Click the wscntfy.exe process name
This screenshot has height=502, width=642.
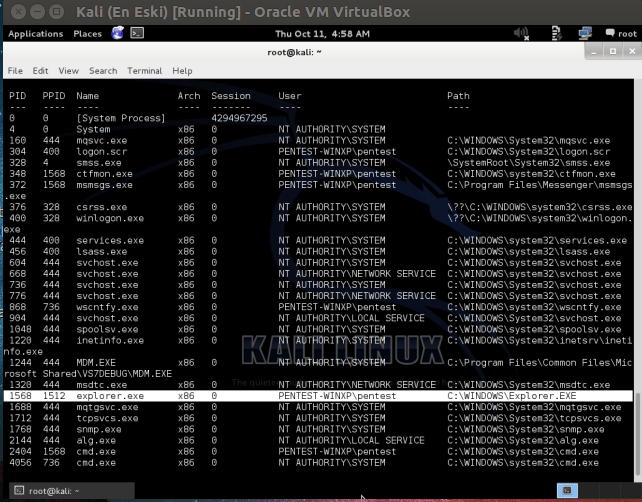pos(107,307)
